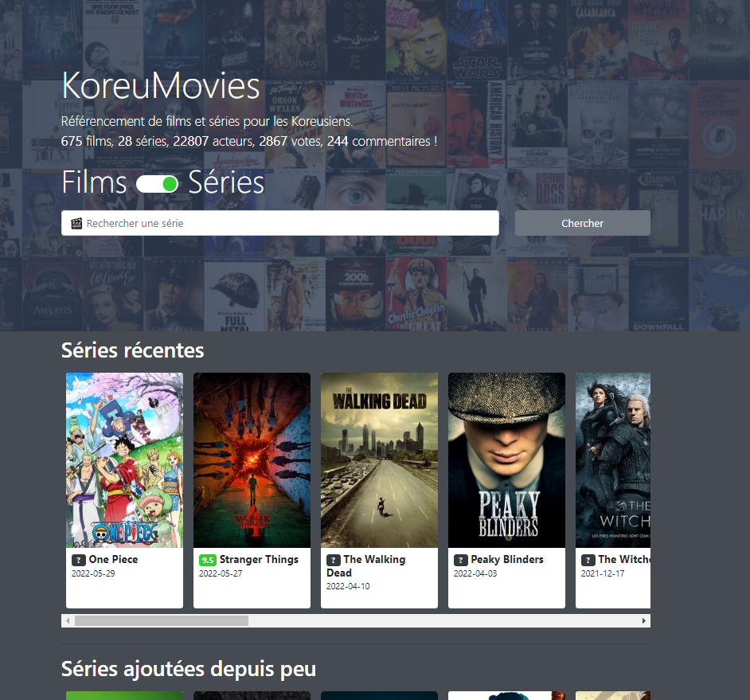Viewport: 750px width, 700px height.
Task: Toggle the Films/Séries switch
Action: pos(157,184)
